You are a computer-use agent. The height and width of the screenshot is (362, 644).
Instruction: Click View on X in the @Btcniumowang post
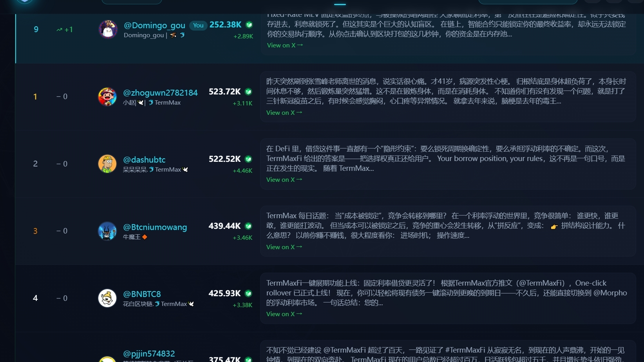pyautogui.click(x=284, y=247)
